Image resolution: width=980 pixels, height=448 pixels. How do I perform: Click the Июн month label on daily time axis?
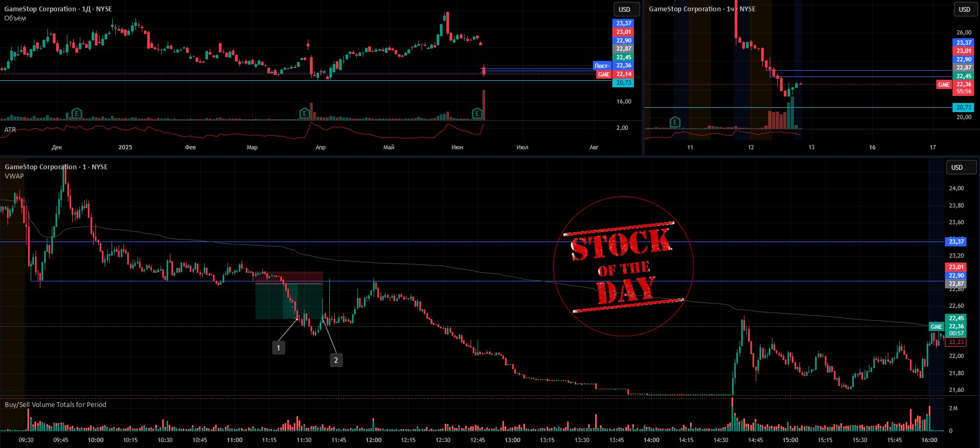coord(457,147)
